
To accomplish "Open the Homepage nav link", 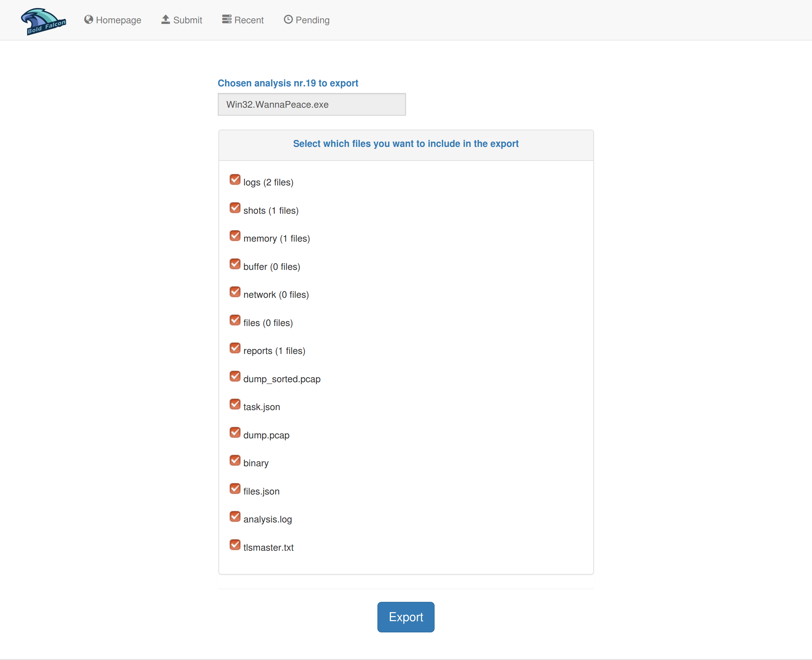I will (113, 20).
